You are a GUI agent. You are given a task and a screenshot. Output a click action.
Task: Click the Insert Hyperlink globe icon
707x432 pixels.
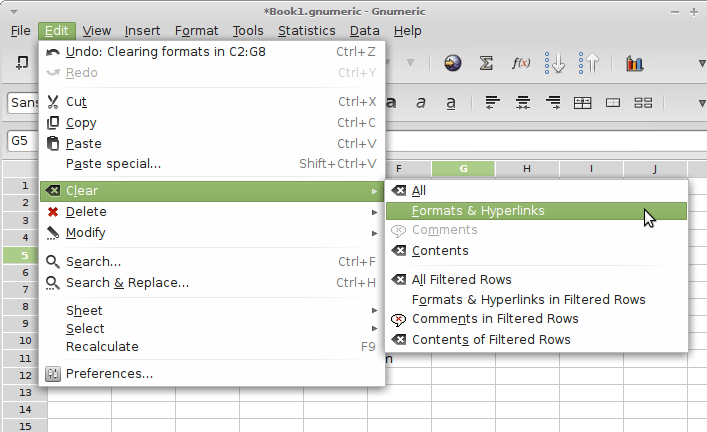453,63
